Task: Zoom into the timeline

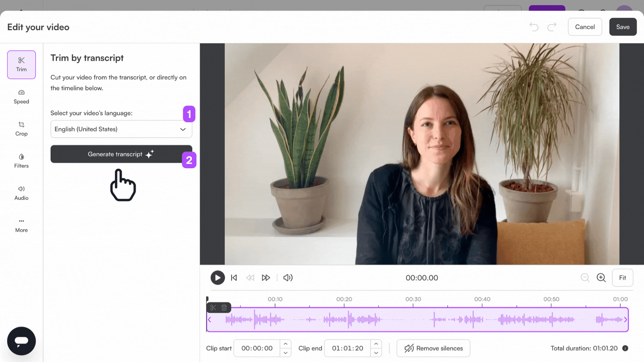Action: 601,278
